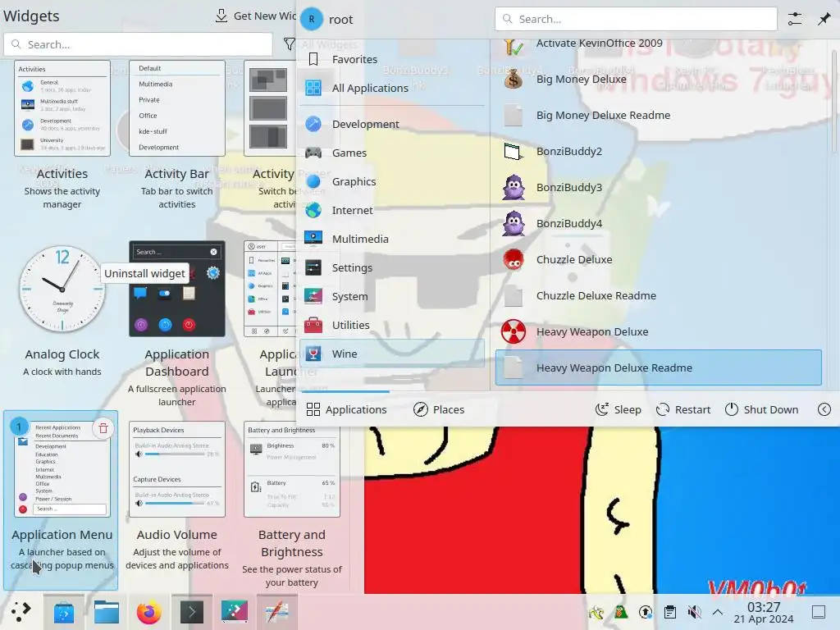Select the Settings category
The image size is (840, 630).
[x=391, y=267]
